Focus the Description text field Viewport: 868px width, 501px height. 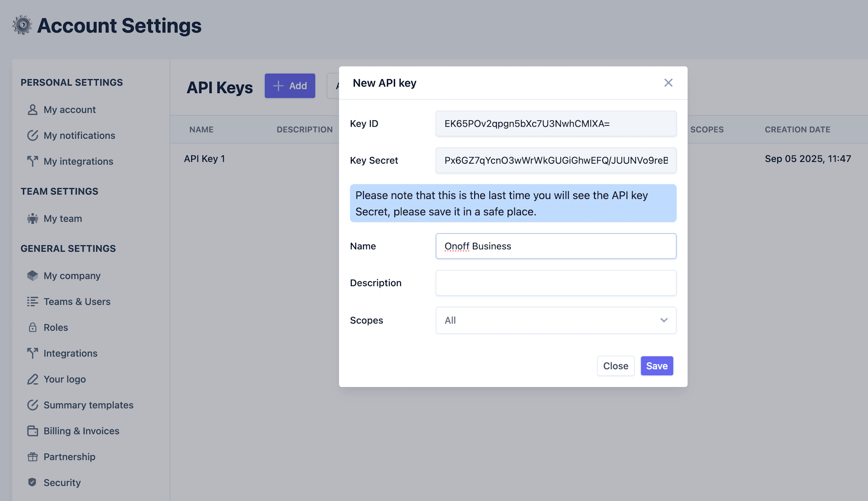556,283
